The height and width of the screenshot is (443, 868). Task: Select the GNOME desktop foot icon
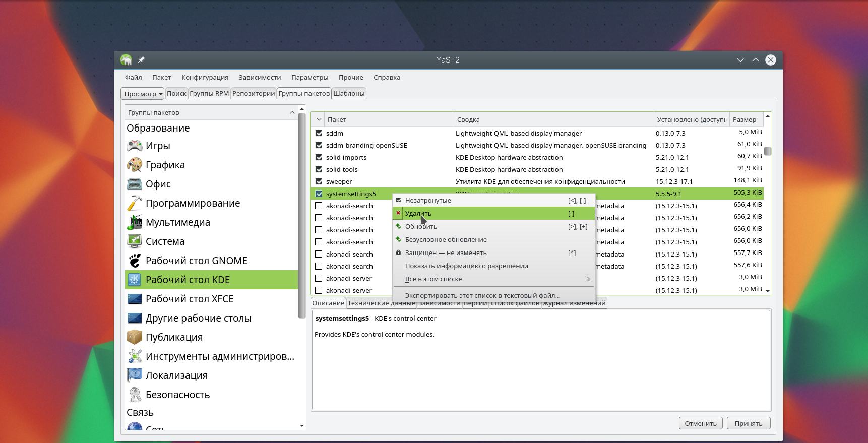coord(135,261)
